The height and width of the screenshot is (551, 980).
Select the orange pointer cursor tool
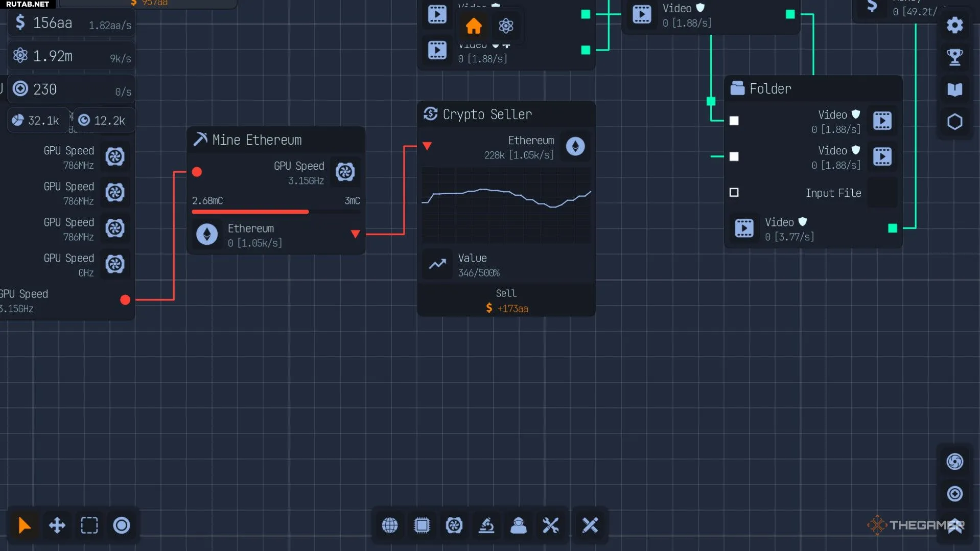24,525
